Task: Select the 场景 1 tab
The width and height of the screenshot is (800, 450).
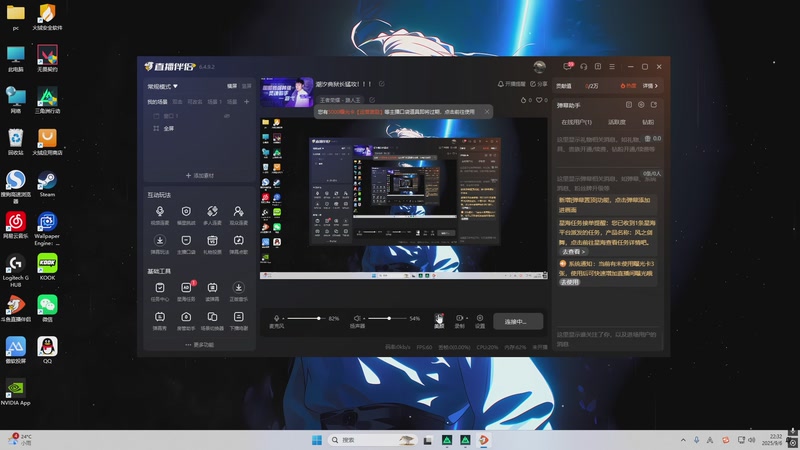Action: pyautogui.click(x=214, y=102)
